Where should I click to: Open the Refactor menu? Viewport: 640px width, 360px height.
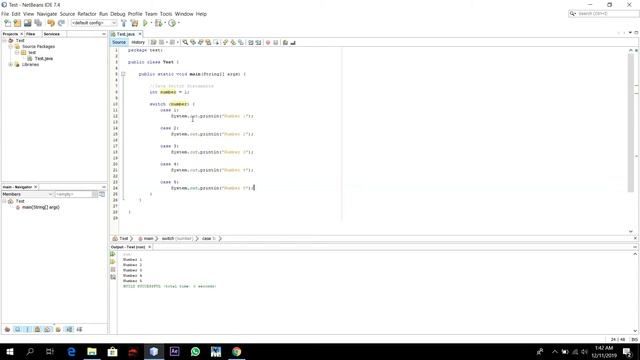coord(87,14)
